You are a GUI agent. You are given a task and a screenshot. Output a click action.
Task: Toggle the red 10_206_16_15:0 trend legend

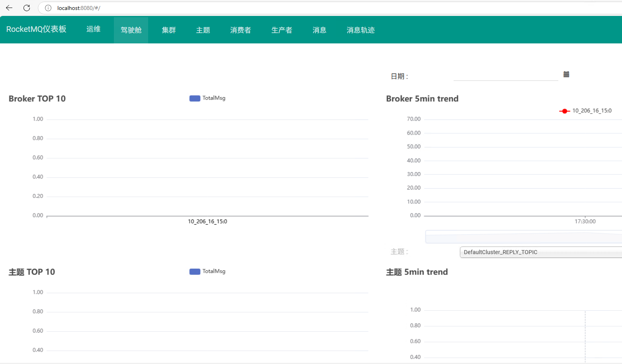pyautogui.click(x=585, y=111)
